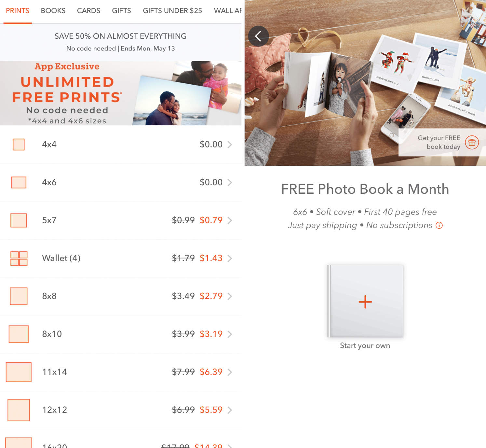This screenshot has width=486, height=448.
Task: Open the GIFTS UNDER $25 tab
Action: click(x=172, y=11)
